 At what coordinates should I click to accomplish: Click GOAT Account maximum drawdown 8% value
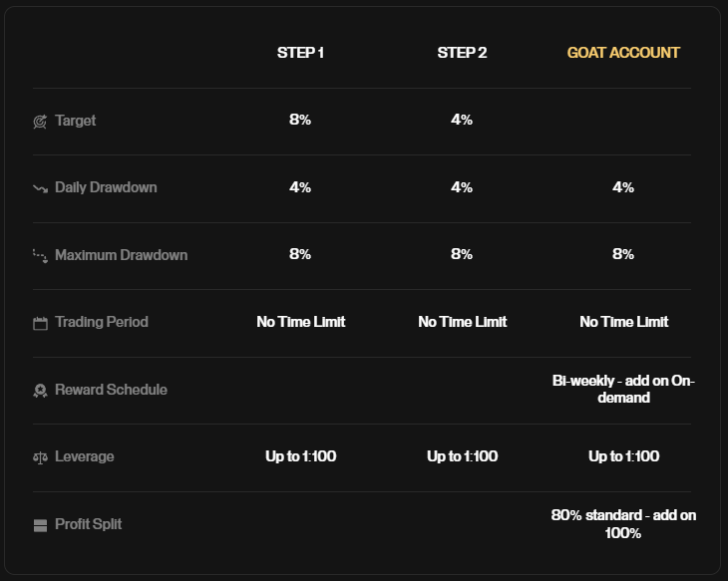[x=623, y=254]
